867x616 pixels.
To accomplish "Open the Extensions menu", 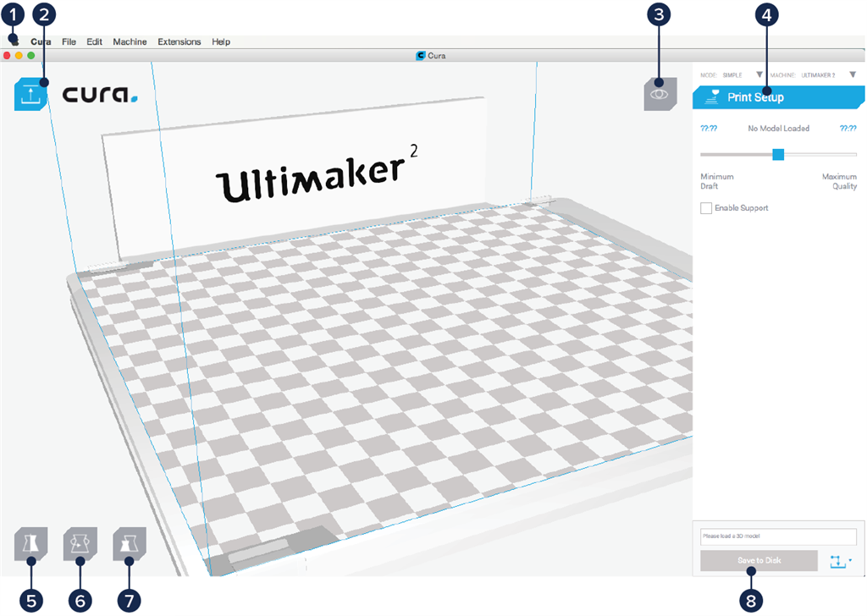I will click(179, 41).
